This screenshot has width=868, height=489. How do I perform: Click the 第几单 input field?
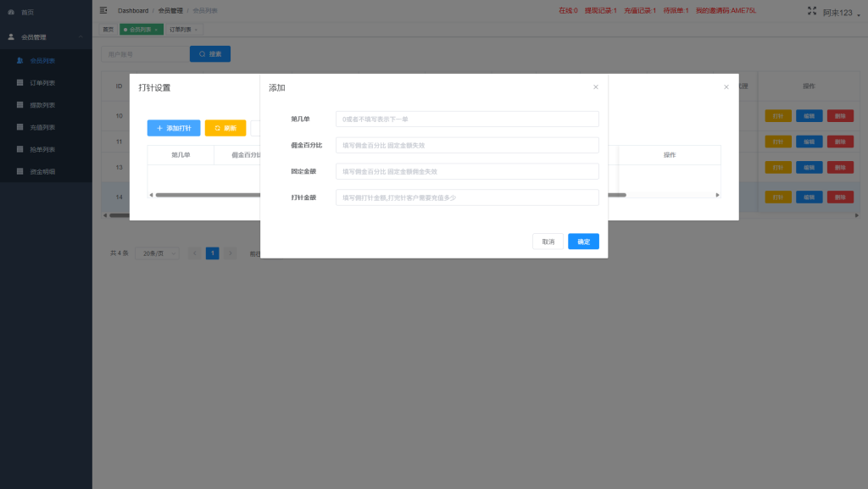click(x=466, y=119)
